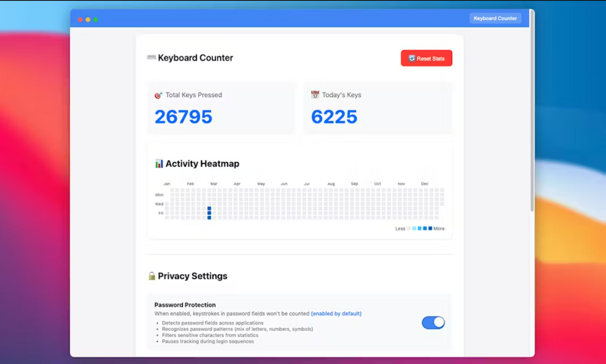
Task: Click today's key count value 6225
Action: [x=334, y=117]
